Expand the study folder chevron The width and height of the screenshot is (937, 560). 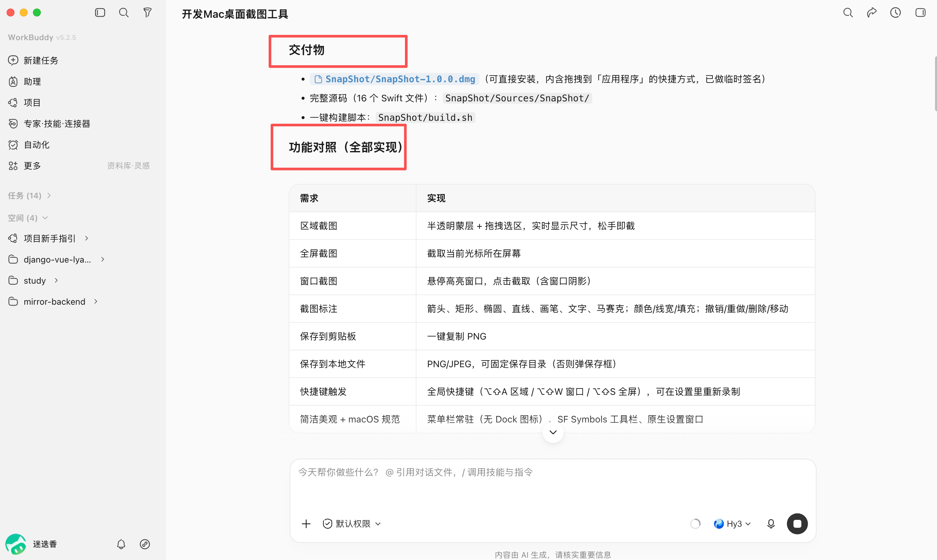pyautogui.click(x=56, y=280)
